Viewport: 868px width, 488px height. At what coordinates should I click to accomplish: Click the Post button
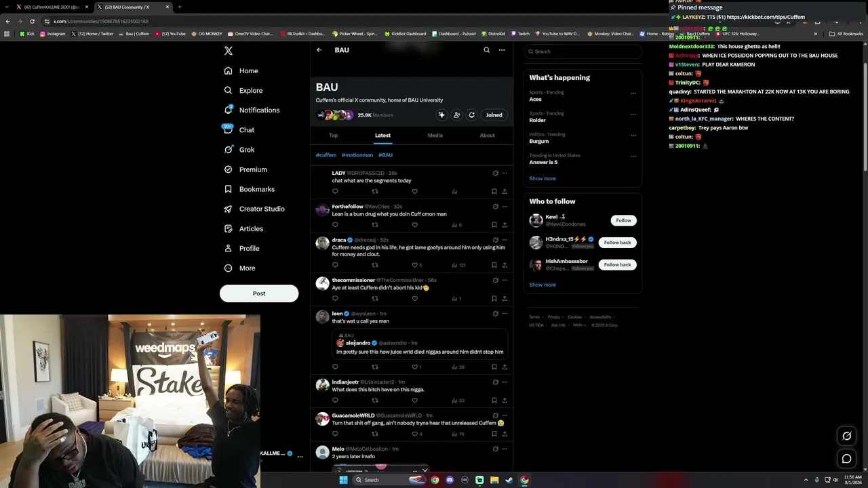pos(259,293)
